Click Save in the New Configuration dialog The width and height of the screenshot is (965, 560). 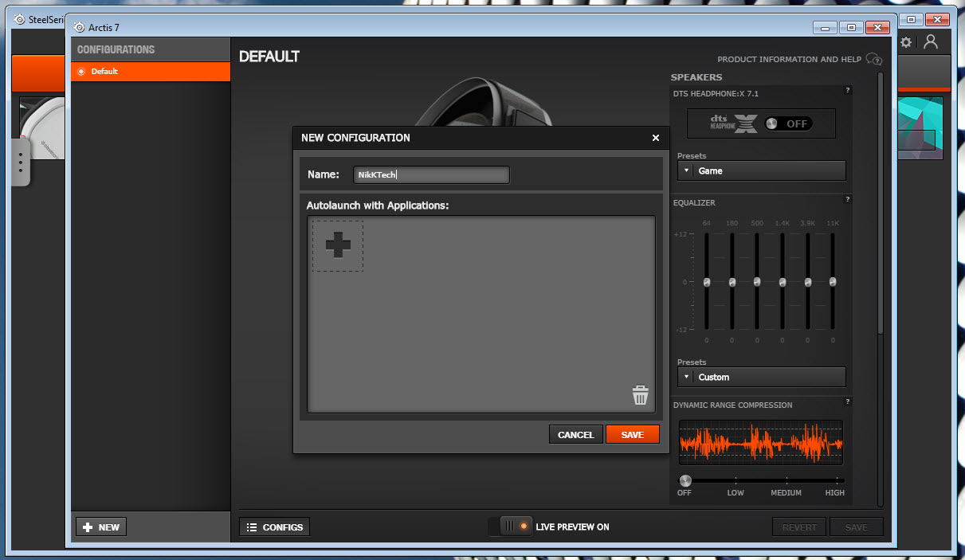click(x=633, y=435)
